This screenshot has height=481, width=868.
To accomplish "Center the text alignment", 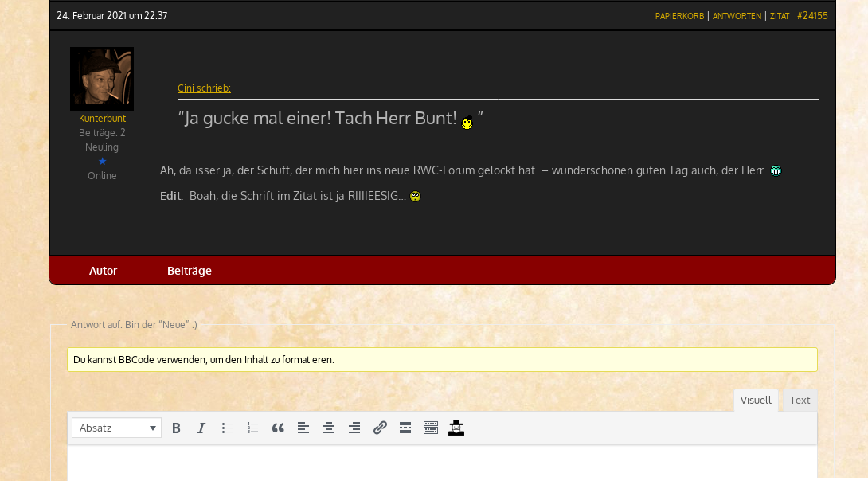I will coord(329,428).
